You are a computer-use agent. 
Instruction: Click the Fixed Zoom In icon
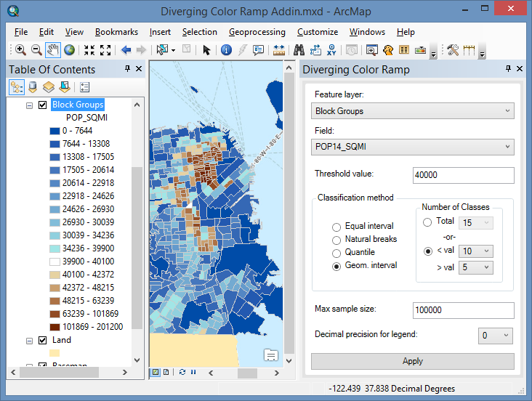tap(89, 50)
